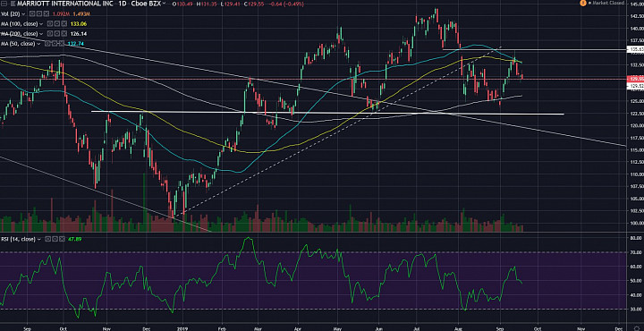Hide the RSI (14, close) indicator
Viewport: 644px width, 331px height.
coord(47,239)
